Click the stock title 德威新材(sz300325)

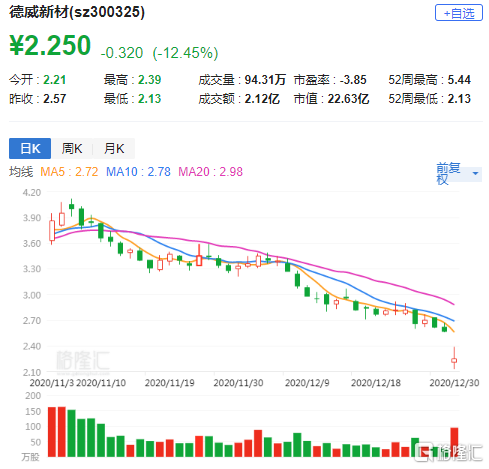coord(77,12)
